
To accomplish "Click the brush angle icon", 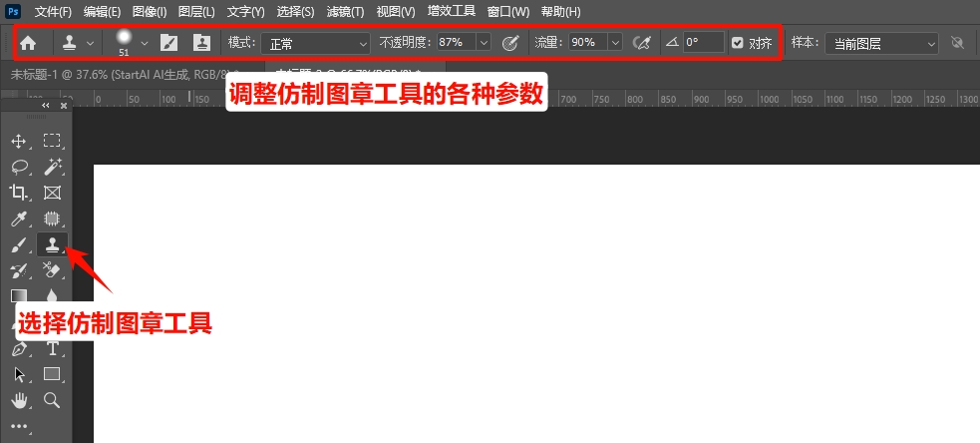I will 673,43.
